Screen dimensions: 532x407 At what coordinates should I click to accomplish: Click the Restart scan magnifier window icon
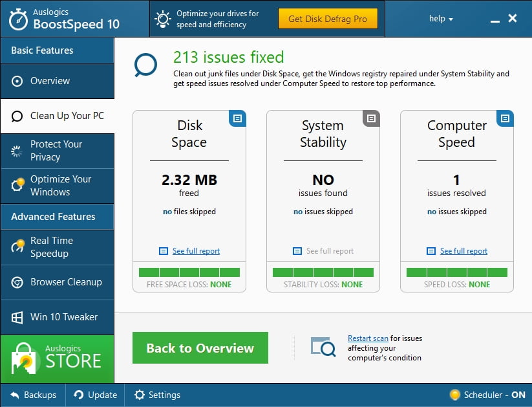pos(323,347)
